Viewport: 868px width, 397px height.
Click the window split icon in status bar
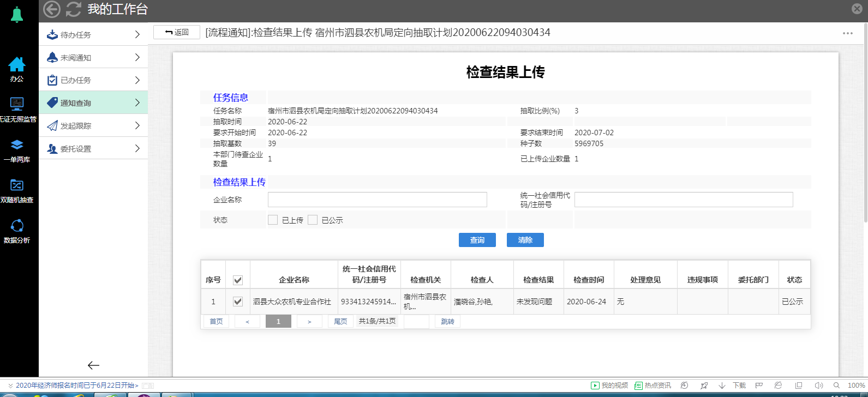pyautogui.click(x=799, y=385)
